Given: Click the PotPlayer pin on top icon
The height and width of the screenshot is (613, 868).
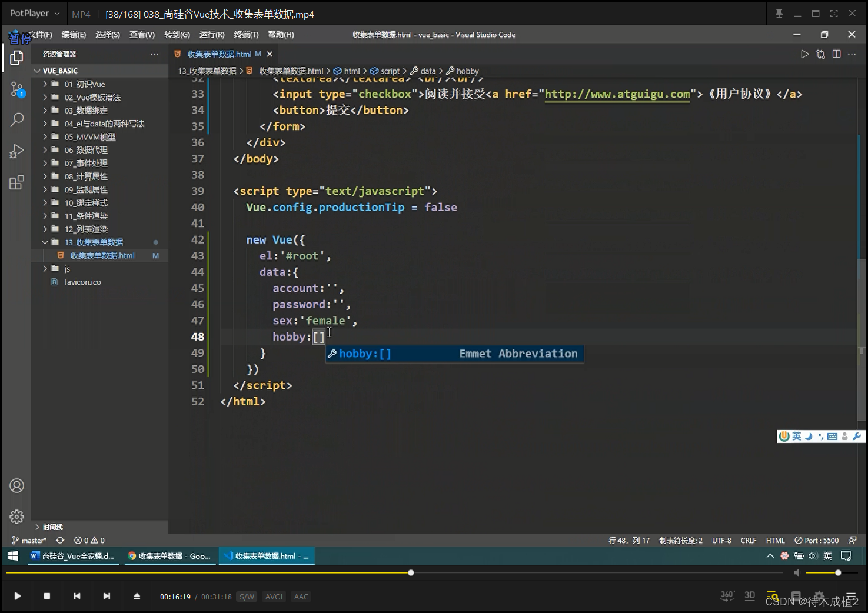Looking at the screenshot, I should pos(779,14).
